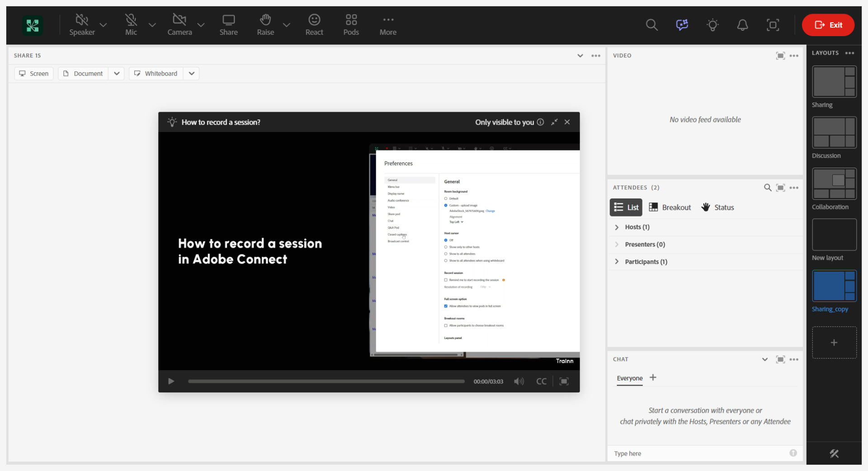This screenshot has height=471, width=868.
Task: Exit the meeting room
Action: point(828,25)
